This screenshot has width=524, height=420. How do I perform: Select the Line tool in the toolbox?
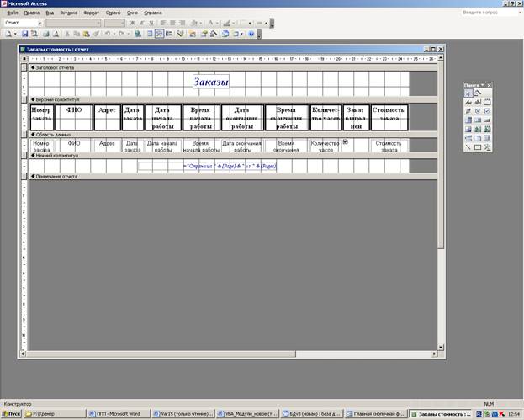pyautogui.click(x=468, y=147)
